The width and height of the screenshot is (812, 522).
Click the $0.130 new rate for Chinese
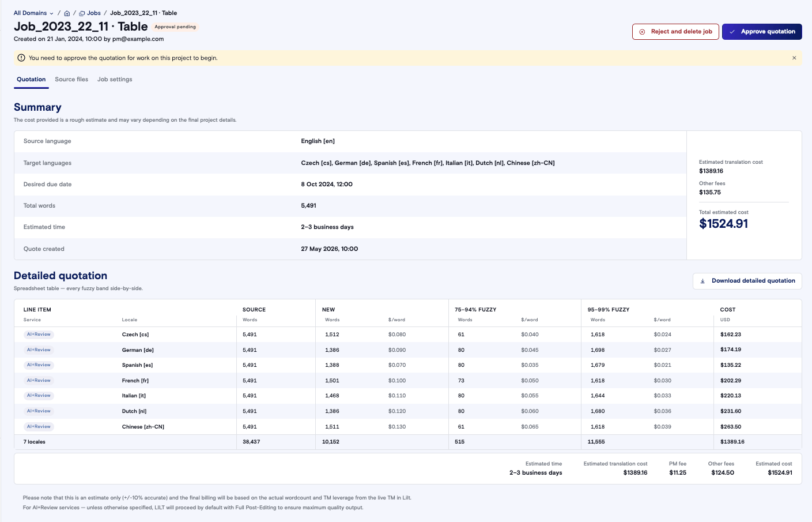tap(397, 427)
